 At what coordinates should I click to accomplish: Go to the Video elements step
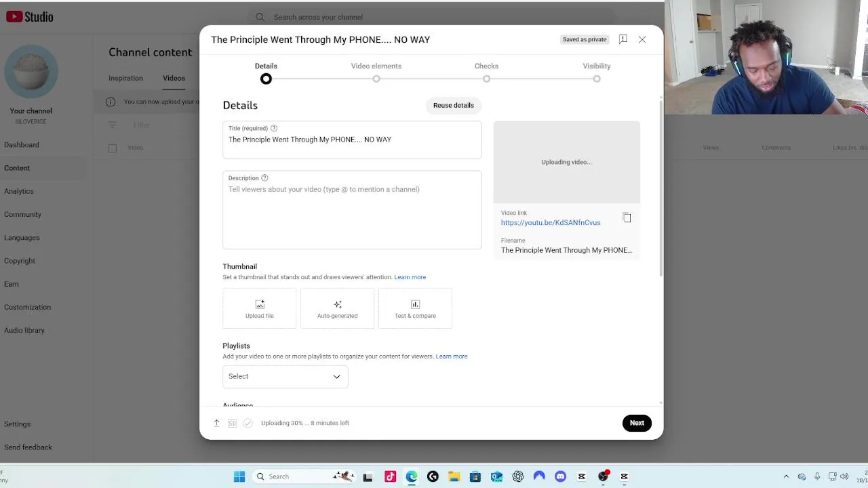point(376,73)
